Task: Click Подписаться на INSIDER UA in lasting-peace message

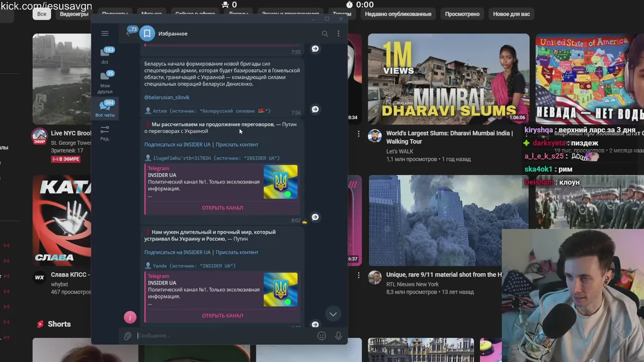Action: 177,252
